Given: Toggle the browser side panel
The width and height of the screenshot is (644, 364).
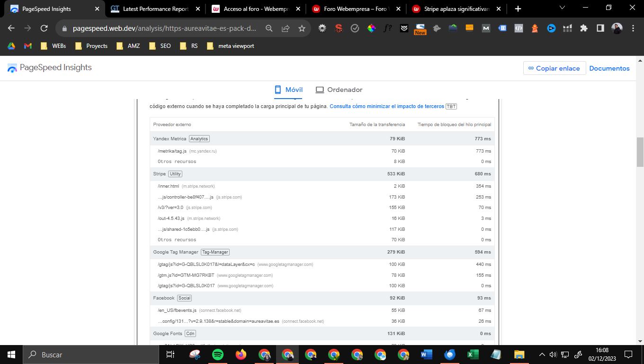Looking at the screenshot, I should [x=600, y=28].
